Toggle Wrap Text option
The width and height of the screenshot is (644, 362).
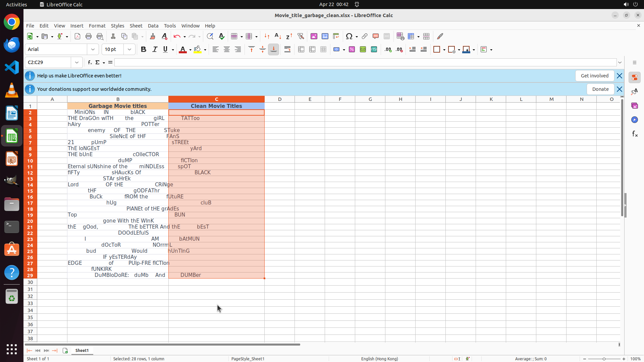pos(287,50)
